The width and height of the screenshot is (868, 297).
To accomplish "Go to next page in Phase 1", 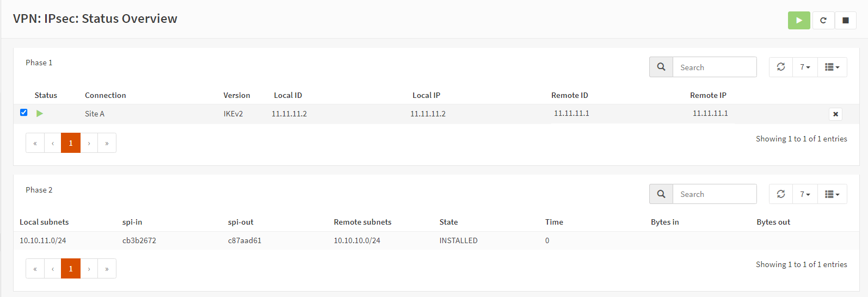I will (89, 143).
